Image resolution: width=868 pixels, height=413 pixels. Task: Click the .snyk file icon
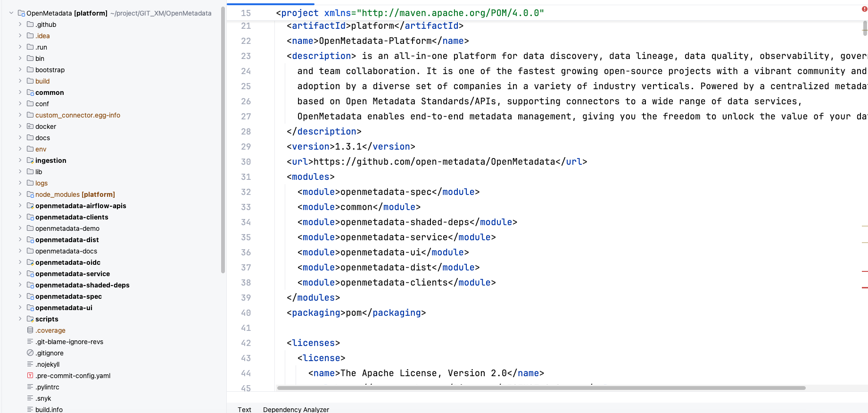click(x=30, y=398)
